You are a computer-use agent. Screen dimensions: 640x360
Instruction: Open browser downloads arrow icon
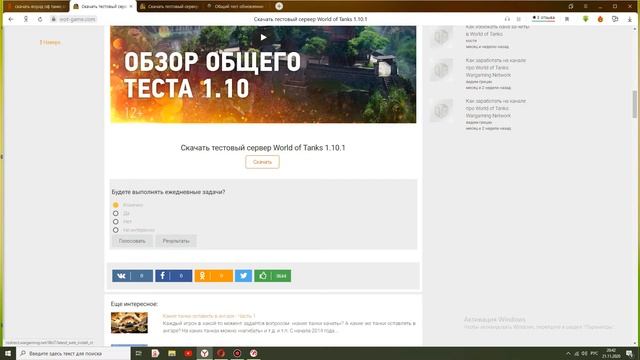[x=630, y=19]
